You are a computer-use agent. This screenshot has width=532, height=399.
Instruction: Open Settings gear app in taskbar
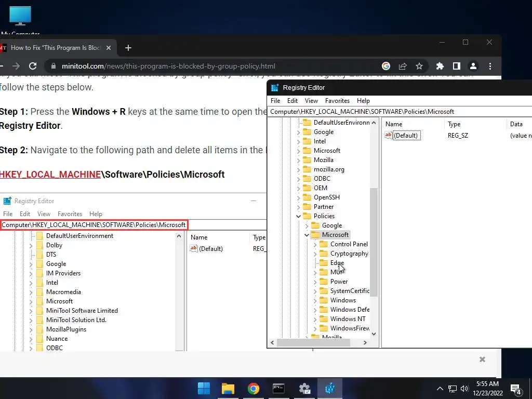tap(304, 389)
